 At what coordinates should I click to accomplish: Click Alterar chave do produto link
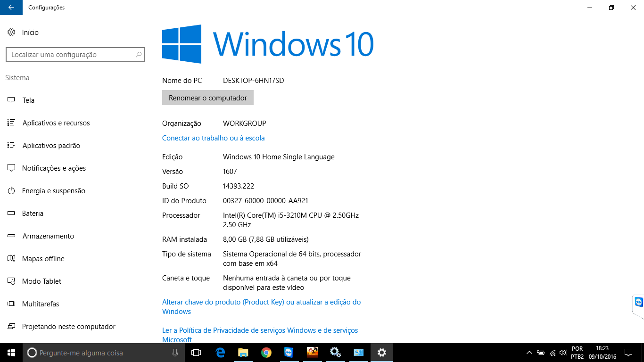point(261,302)
